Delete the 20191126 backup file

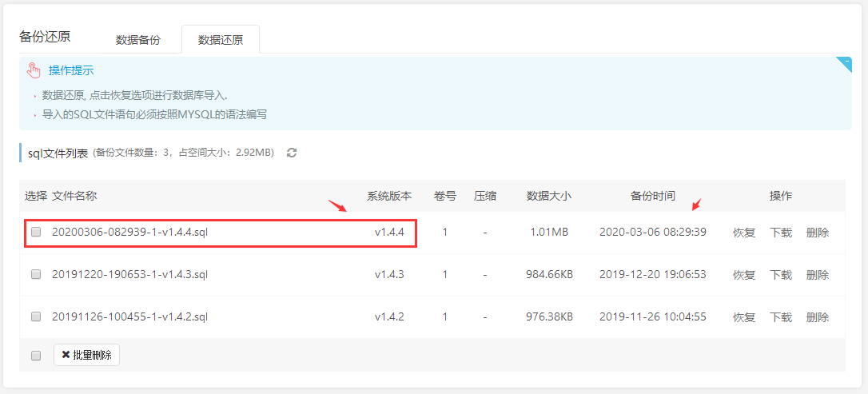[818, 317]
